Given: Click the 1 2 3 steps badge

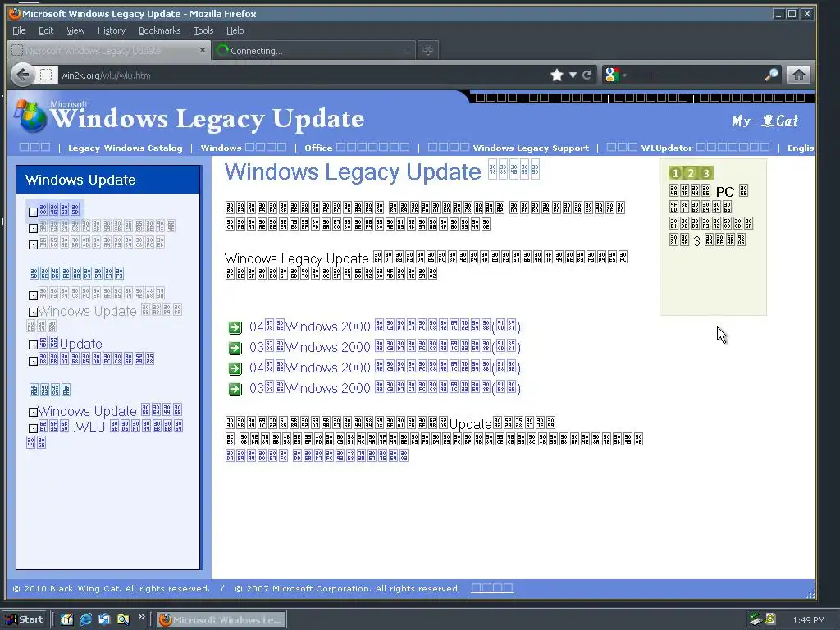Looking at the screenshot, I should [691, 172].
